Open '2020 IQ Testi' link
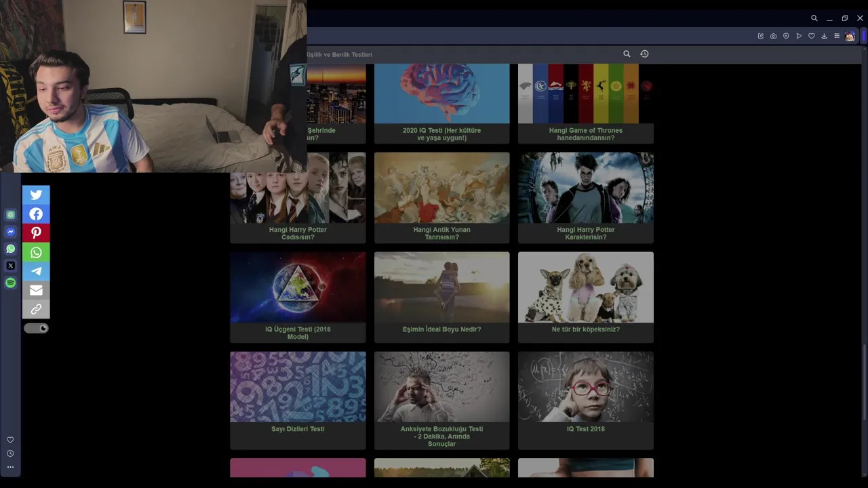The width and height of the screenshot is (868, 488). pos(441,134)
